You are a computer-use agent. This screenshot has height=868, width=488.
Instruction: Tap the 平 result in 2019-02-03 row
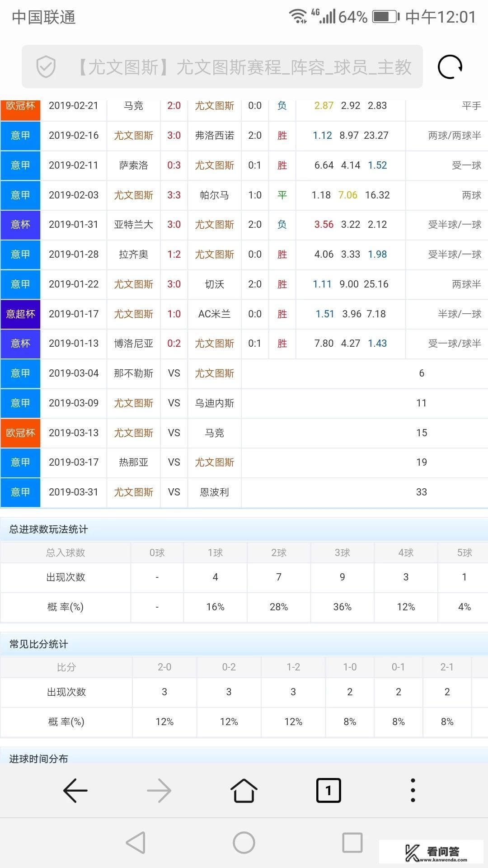(282, 195)
